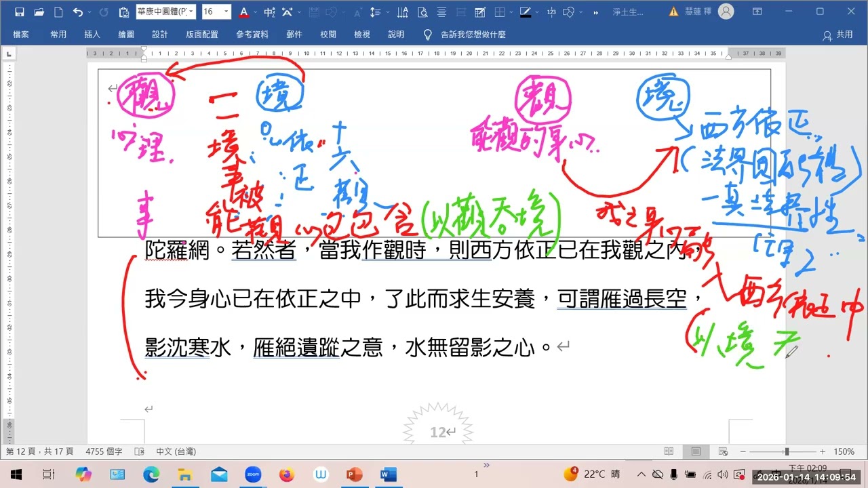Switch to the 說明 ribbon tab

pyautogui.click(x=396, y=35)
